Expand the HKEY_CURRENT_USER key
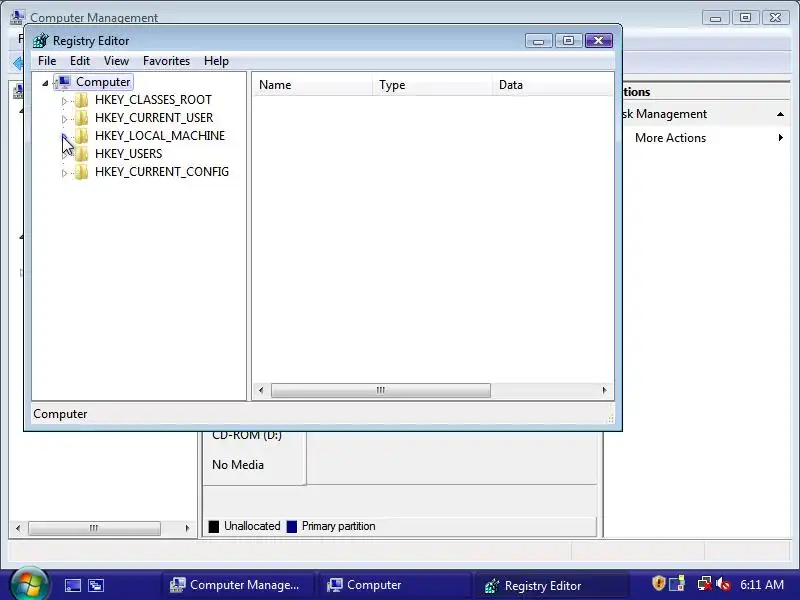The image size is (800, 600). click(64, 119)
